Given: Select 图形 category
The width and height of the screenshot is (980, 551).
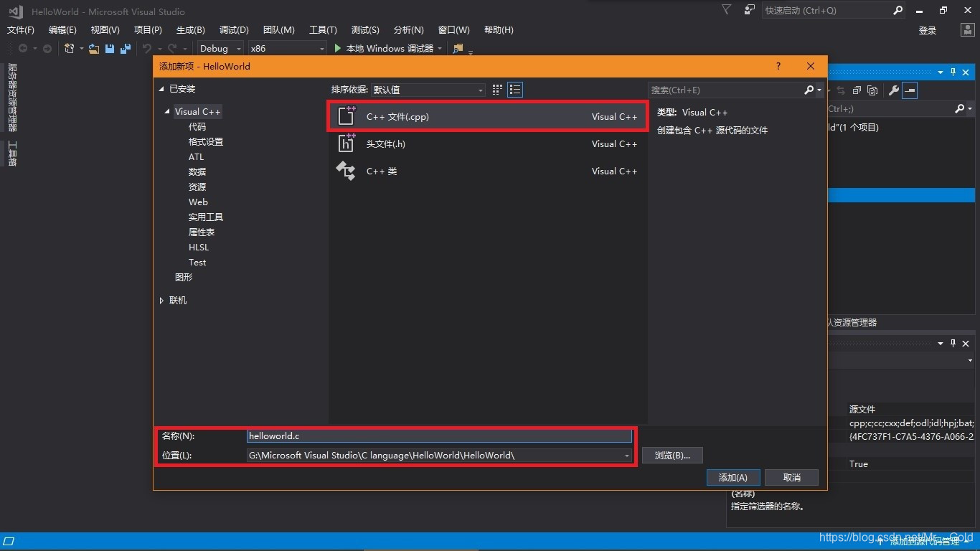Looking at the screenshot, I should [x=184, y=277].
